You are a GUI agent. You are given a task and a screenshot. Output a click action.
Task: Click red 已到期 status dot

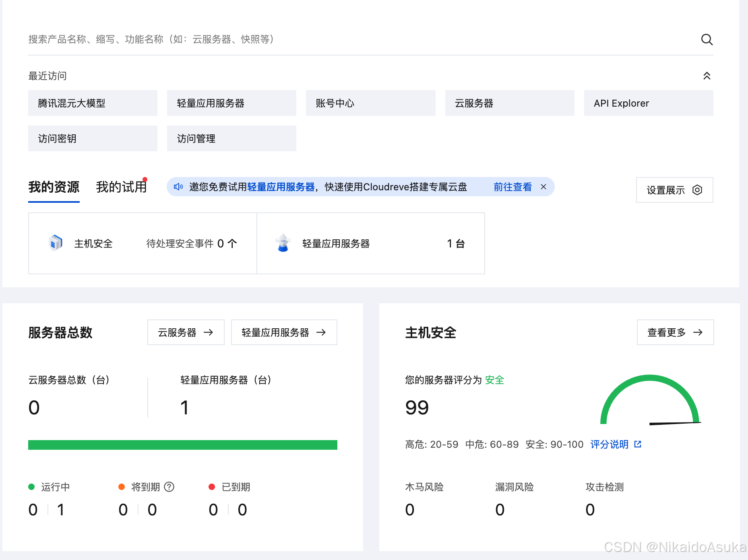click(x=212, y=487)
